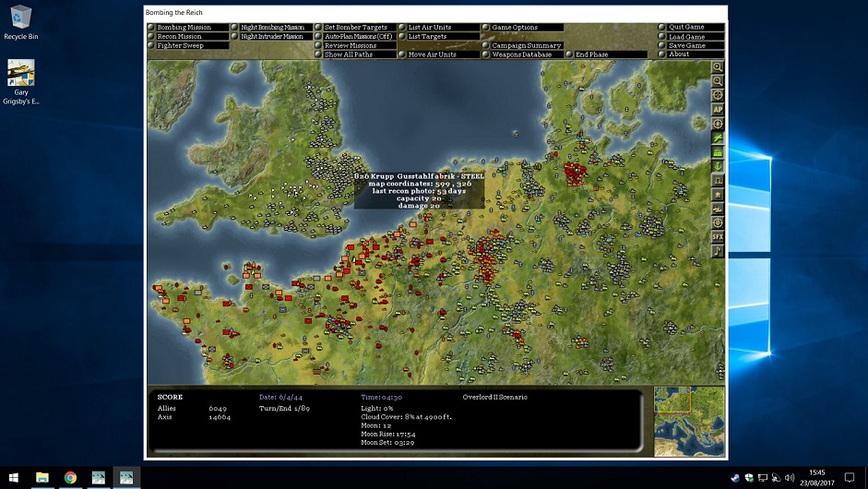The width and height of the screenshot is (868, 489).
Task: Click Quit Game
Action: click(x=691, y=27)
